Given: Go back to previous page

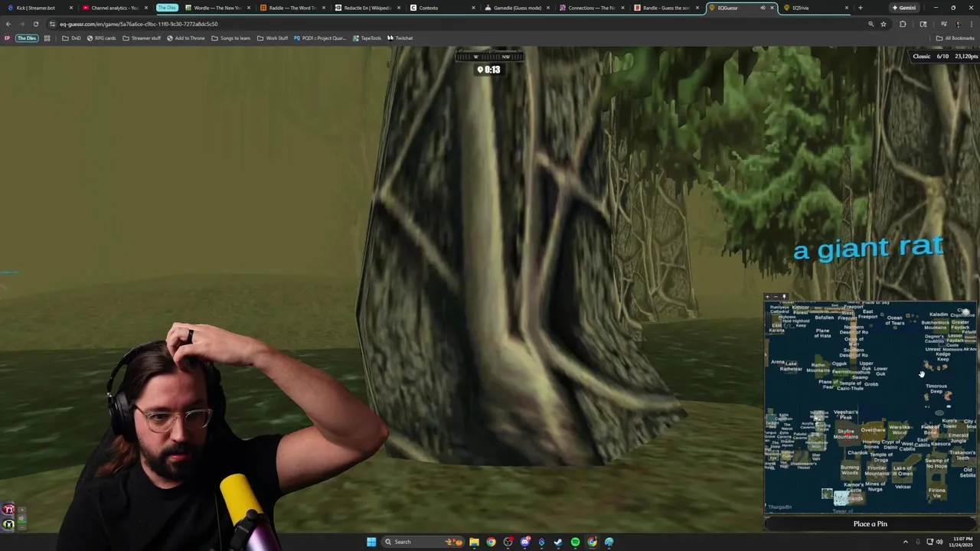Looking at the screenshot, I should pyautogui.click(x=8, y=24).
